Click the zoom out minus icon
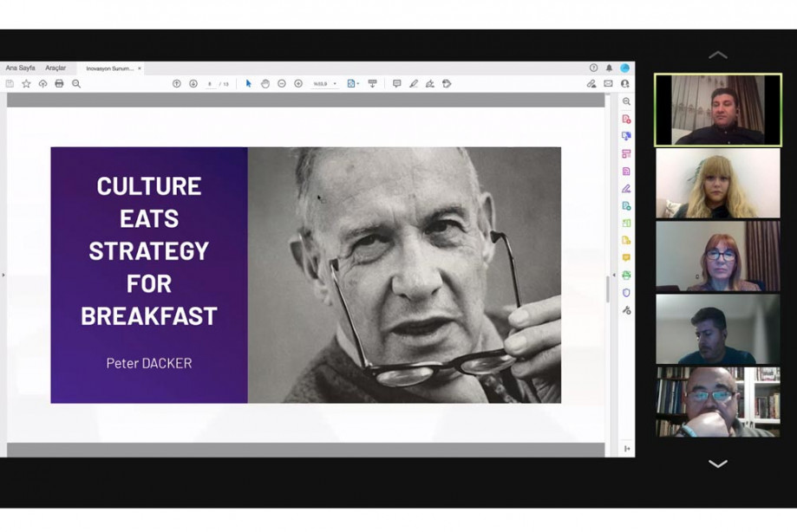Image resolution: width=797 pixels, height=532 pixels. tap(282, 84)
